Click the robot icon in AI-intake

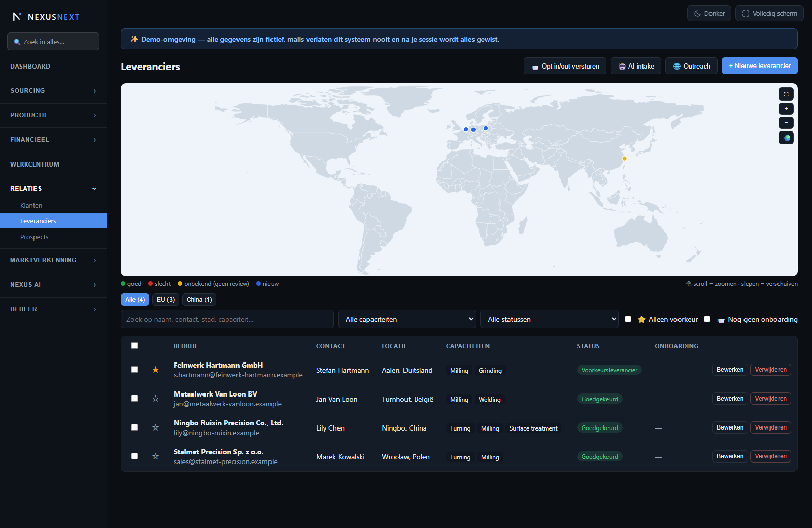622,67
